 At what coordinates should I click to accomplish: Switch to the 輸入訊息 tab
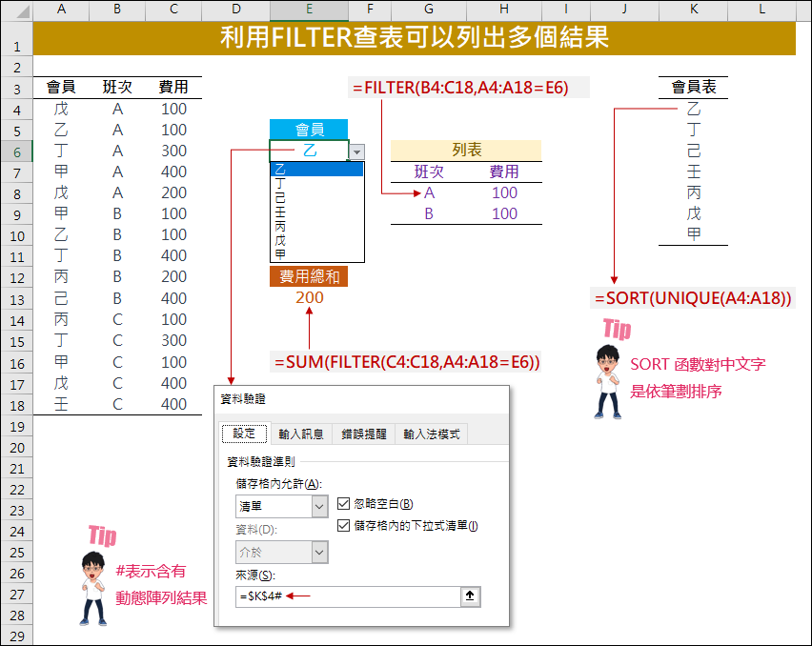point(301,434)
